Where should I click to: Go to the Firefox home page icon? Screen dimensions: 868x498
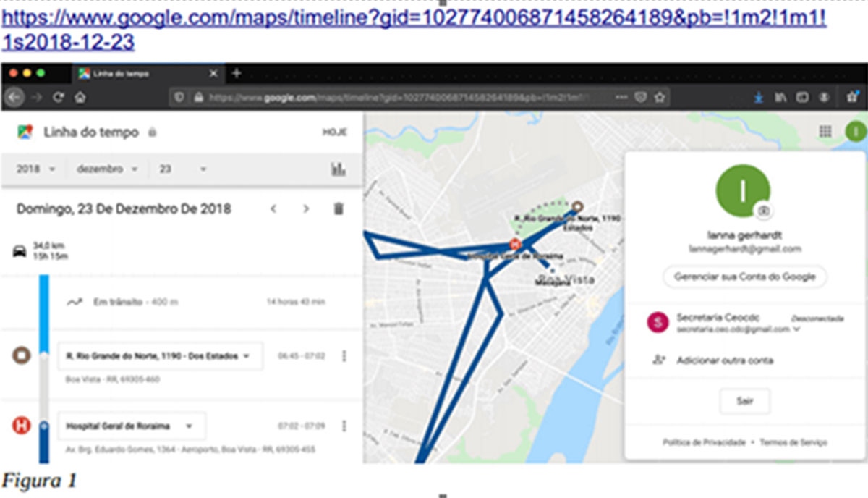point(80,97)
